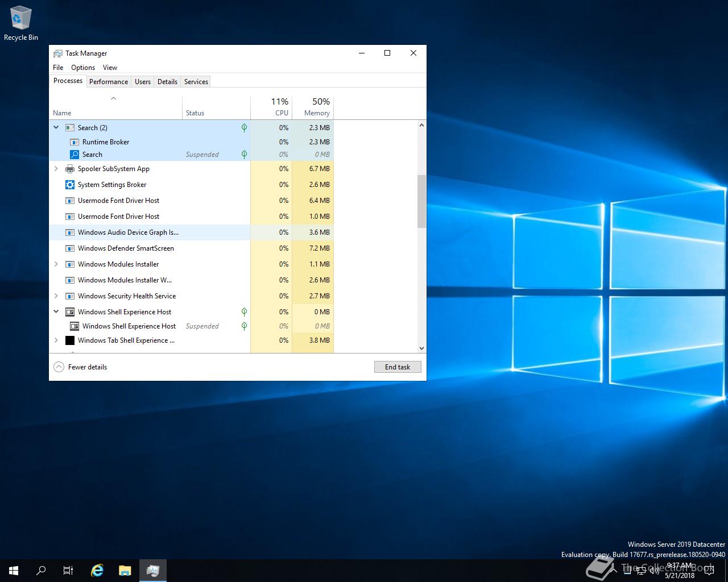Switch to the Performance tab
Screen dimensions: 728x582
click(109, 82)
